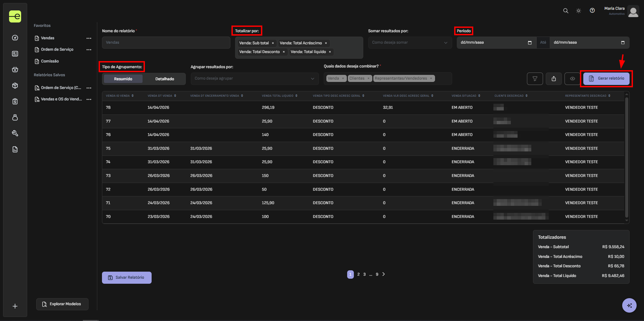Open the help question mark icon
This screenshot has height=321, width=644.
click(592, 11)
